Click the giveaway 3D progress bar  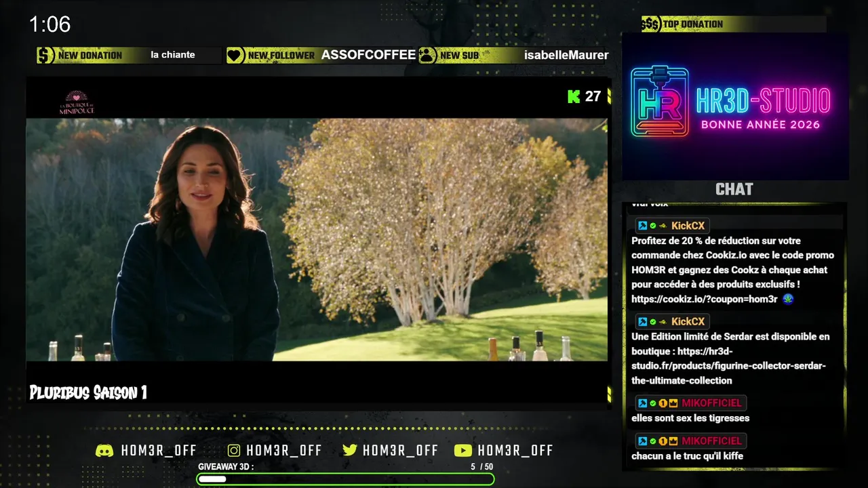345,479
